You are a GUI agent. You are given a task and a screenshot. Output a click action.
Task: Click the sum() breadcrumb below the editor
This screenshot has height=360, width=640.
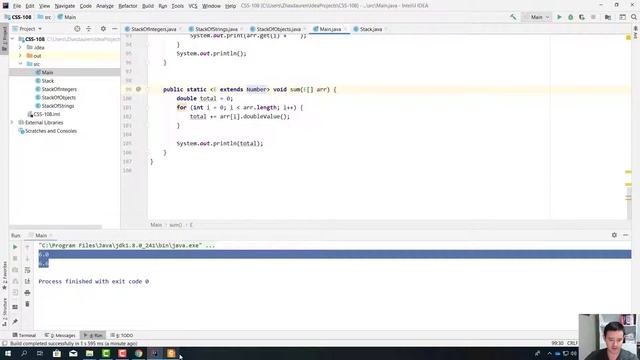click(176, 225)
